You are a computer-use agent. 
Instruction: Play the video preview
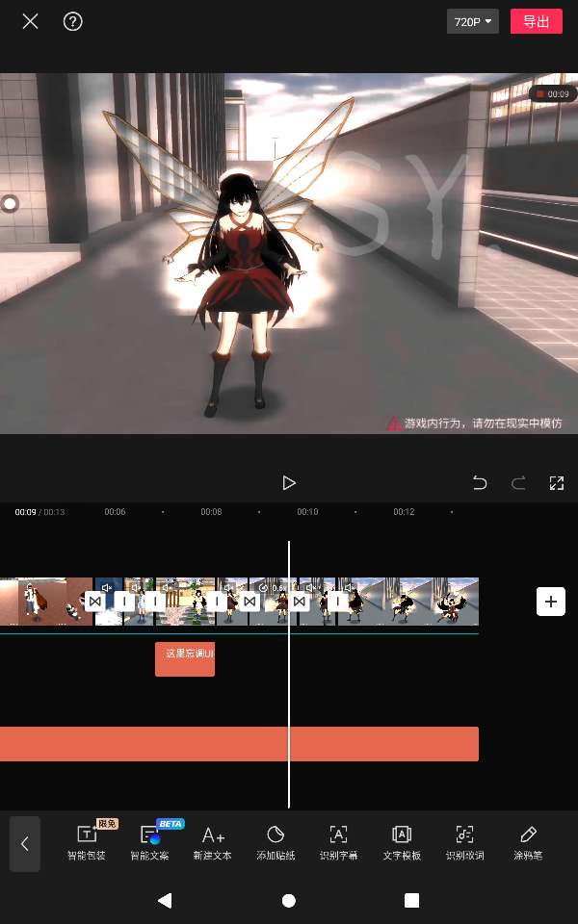coord(288,483)
